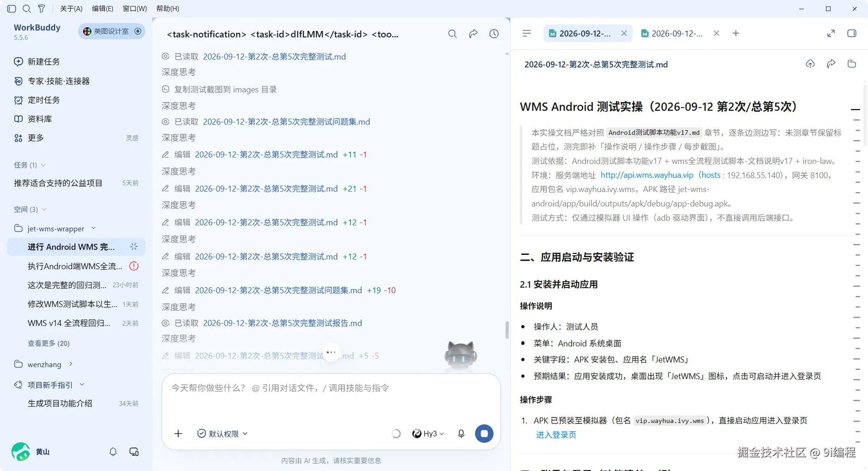Click the microphone voice input icon
The height and width of the screenshot is (471, 868).
[461, 434]
